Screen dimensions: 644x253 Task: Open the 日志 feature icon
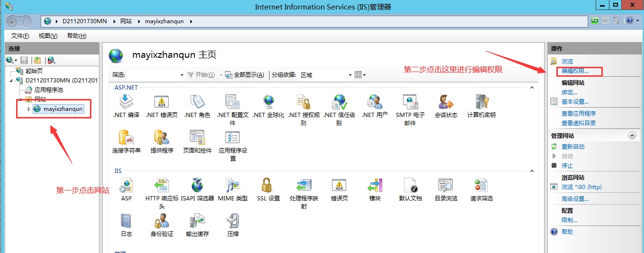(x=126, y=220)
